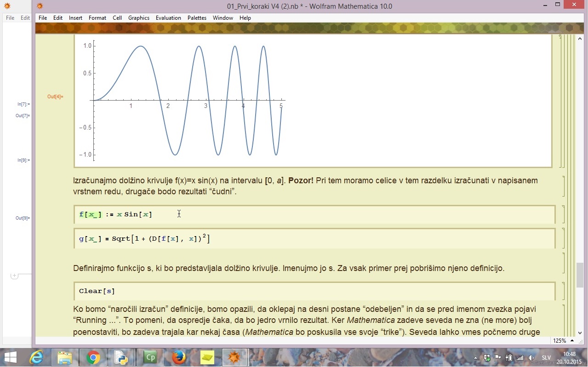
Task: Open the Sticky Notes taskbar icon
Action: tap(207, 357)
